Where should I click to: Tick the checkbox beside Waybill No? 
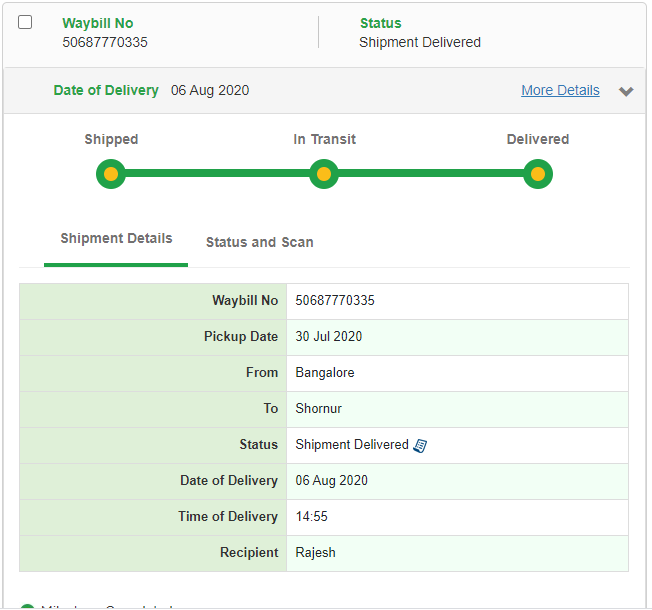[x=25, y=22]
